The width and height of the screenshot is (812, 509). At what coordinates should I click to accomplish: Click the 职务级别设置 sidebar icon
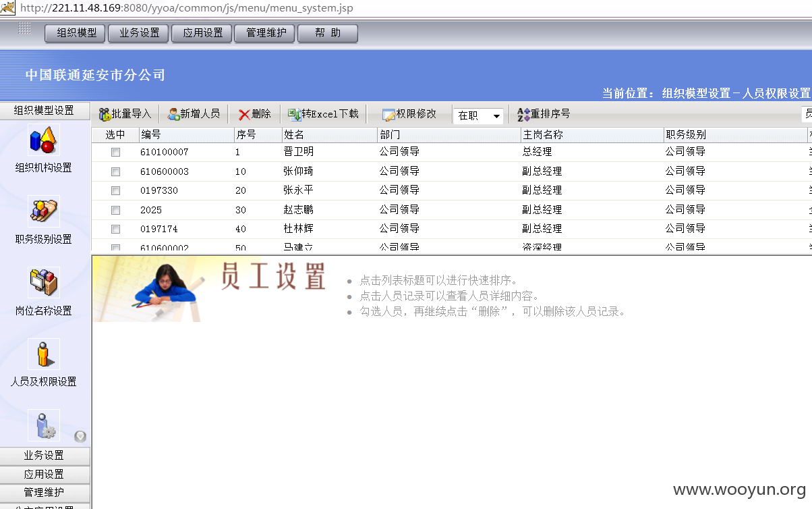click(x=44, y=211)
